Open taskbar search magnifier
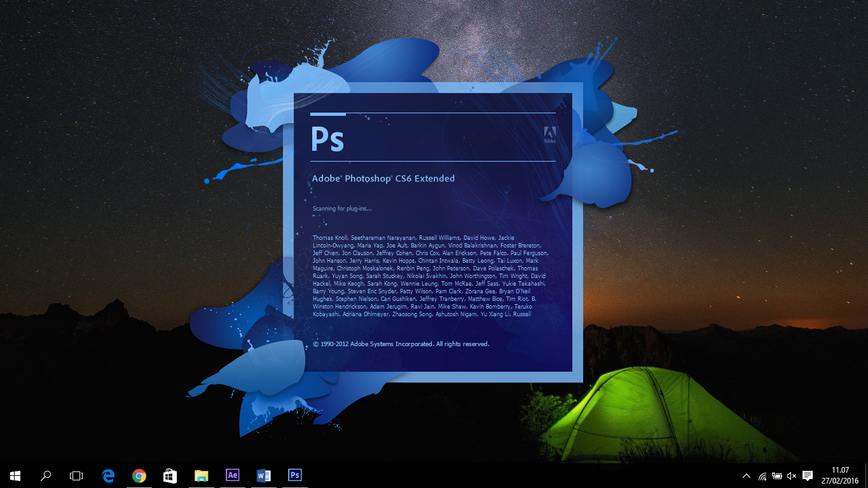 coord(46,475)
